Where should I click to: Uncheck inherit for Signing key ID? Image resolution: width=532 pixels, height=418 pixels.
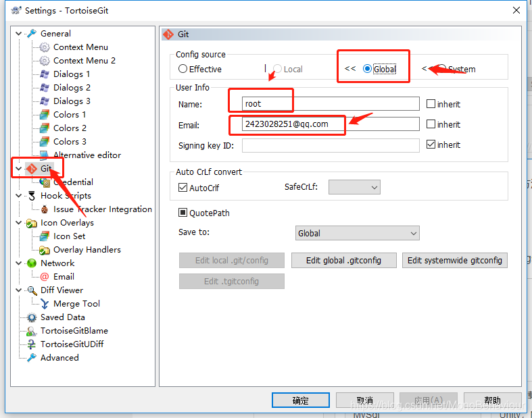coord(431,145)
